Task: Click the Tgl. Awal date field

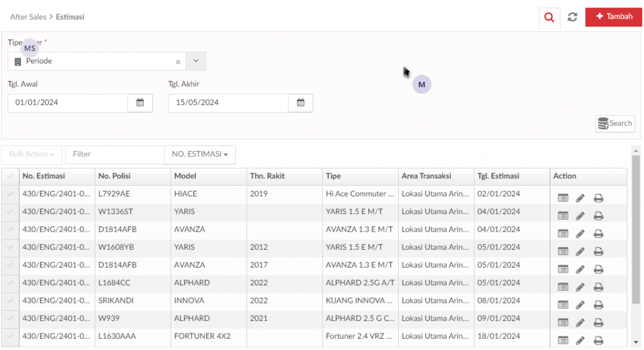Action: pyautogui.click(x=68, y=103)
